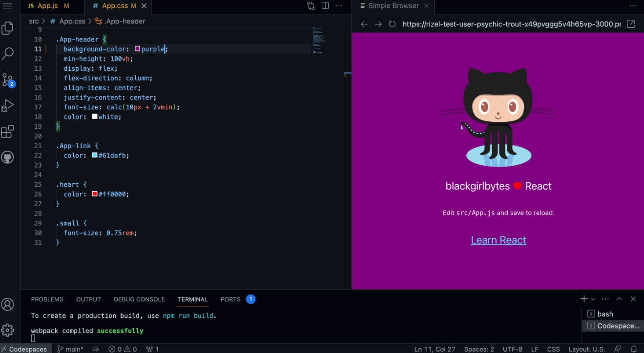
Task: Click the split editor right icon
Action: (325, 6)
